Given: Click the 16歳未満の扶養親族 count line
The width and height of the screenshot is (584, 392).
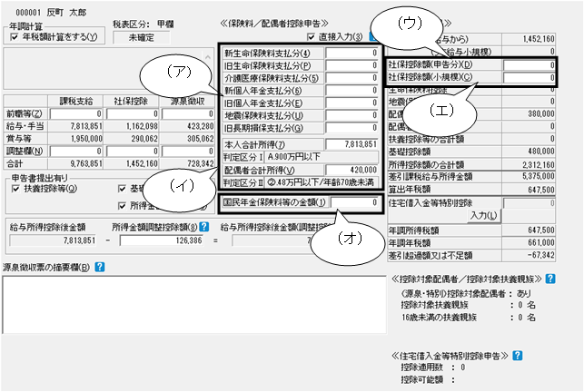Looking at the screenshot, I should point(469,318).
